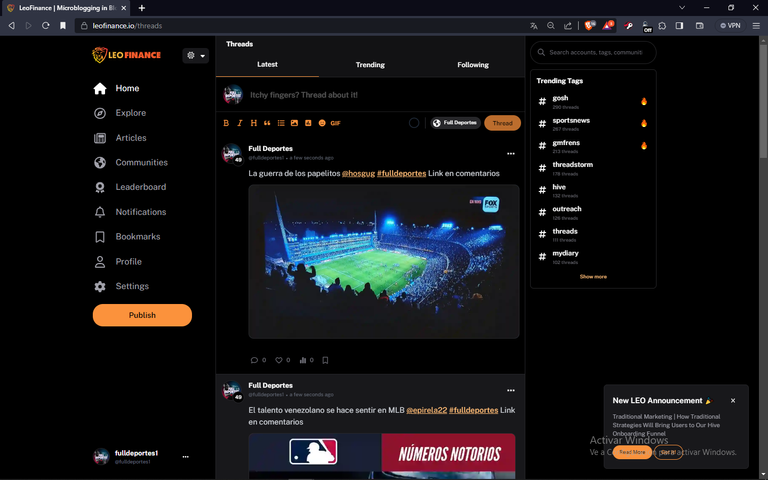Open options menu on MLB thread
The width and height of the screenshot is (768, 480).
[x=511, y=390]
